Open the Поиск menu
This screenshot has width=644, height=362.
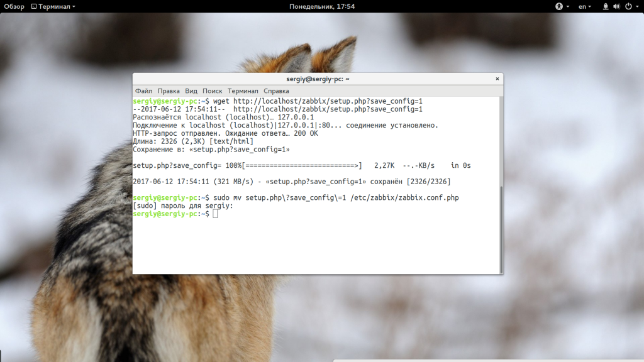coord(213,91)
